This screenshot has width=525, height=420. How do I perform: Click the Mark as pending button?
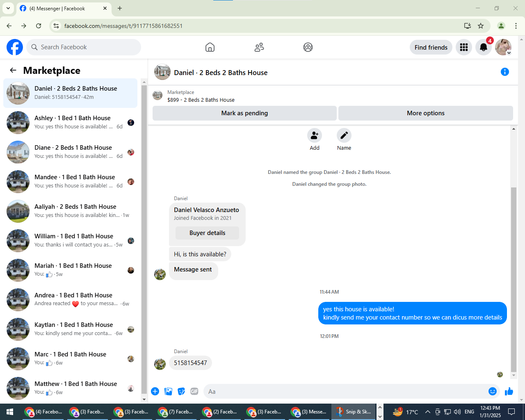click(x=244, y=113)
